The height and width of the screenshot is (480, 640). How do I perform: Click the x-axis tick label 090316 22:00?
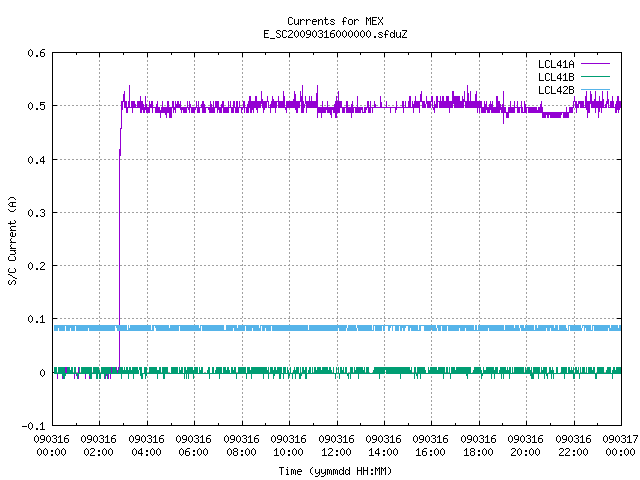pos(573,446)
